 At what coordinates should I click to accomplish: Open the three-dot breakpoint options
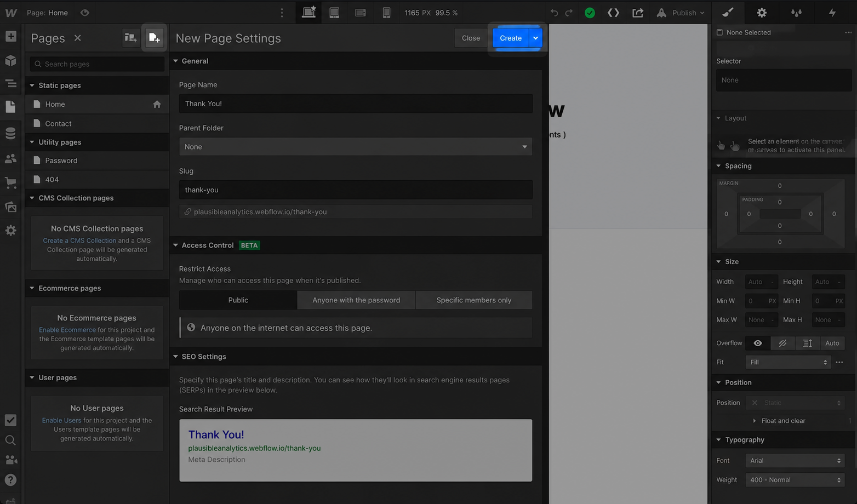282,13
